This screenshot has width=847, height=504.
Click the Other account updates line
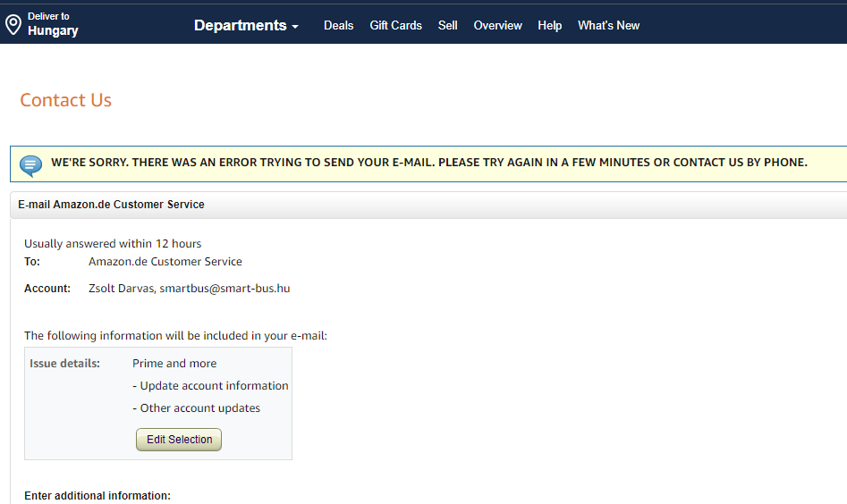196,408
